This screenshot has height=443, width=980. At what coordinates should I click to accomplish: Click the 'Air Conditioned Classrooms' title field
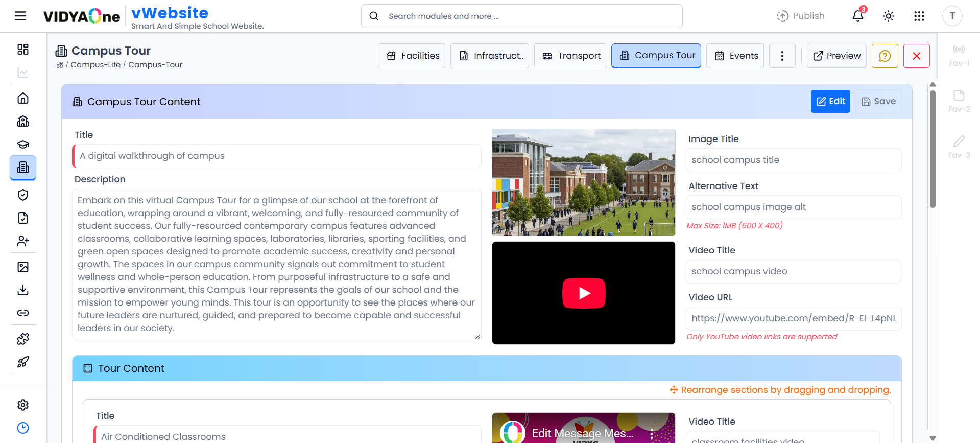(x=288, y=435)
